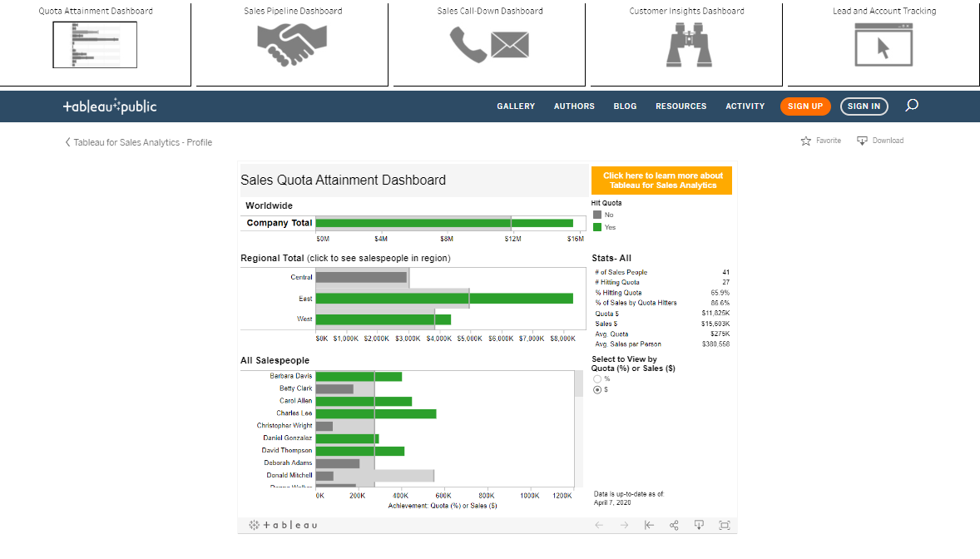
Task: Click the 'Stats- All' heading
Action: click(611, 258)
